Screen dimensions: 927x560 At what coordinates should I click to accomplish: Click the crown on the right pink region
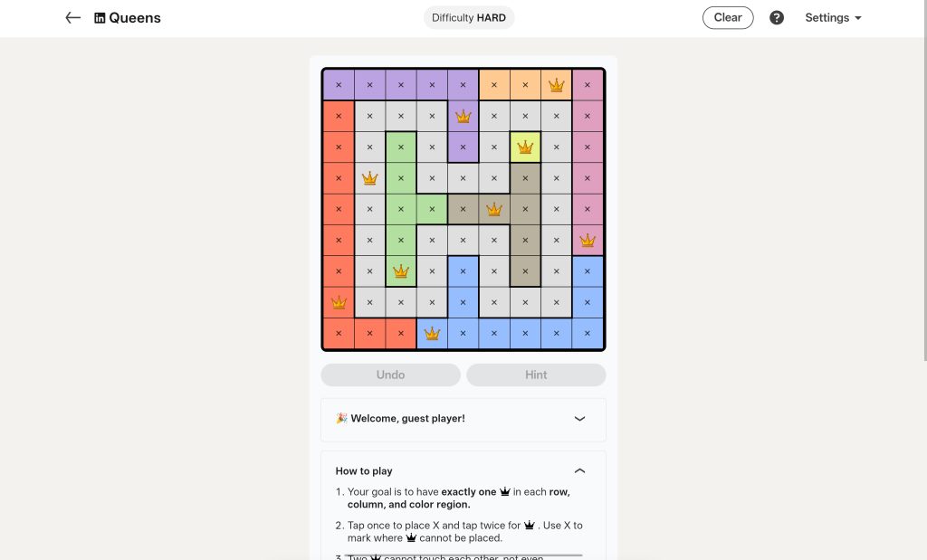pyautogui.click(x=588, y=240)
